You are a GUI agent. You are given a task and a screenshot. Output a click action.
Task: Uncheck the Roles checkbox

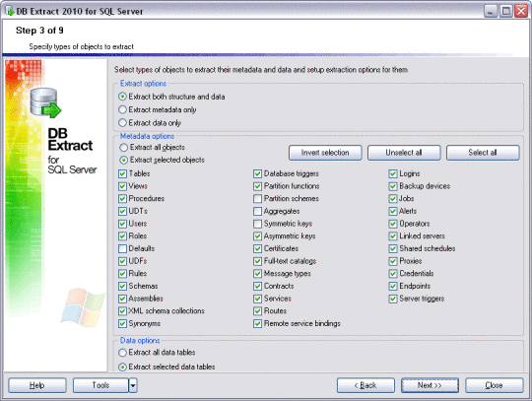(122, 236)
